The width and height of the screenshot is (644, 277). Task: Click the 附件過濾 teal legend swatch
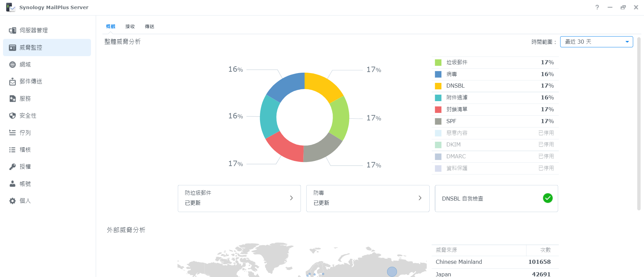click(438, 98)
